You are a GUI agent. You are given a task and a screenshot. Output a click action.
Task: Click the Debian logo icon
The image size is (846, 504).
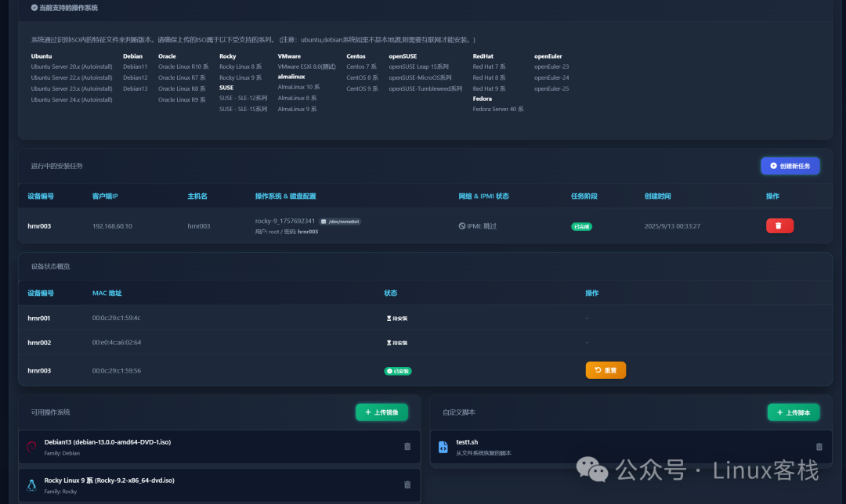click(x=32, y=446)
